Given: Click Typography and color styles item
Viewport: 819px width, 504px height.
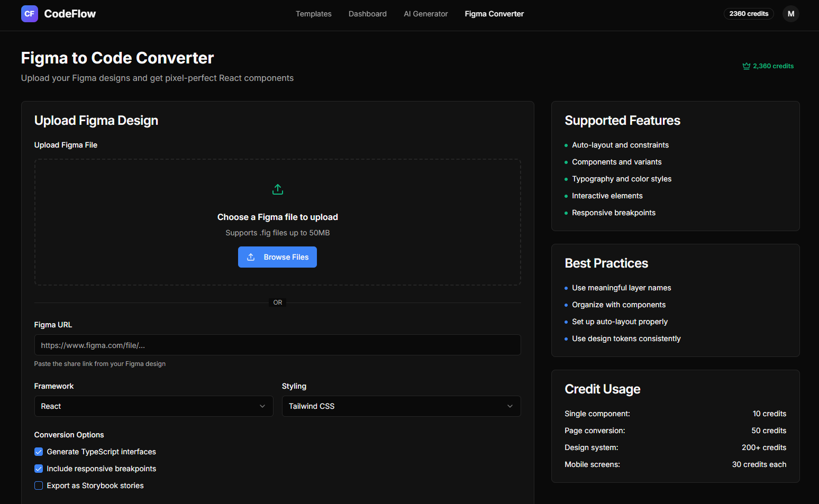Looking at the screenshot, I should point(622,179).
